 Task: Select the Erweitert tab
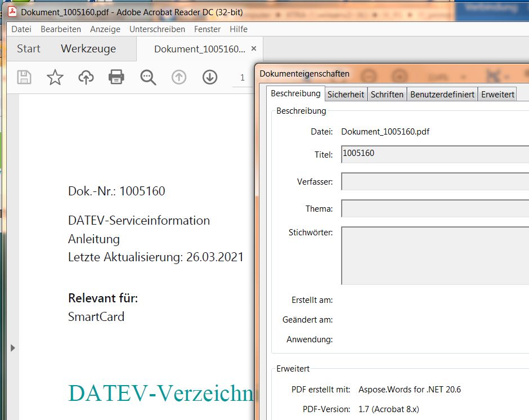[497, 95]
